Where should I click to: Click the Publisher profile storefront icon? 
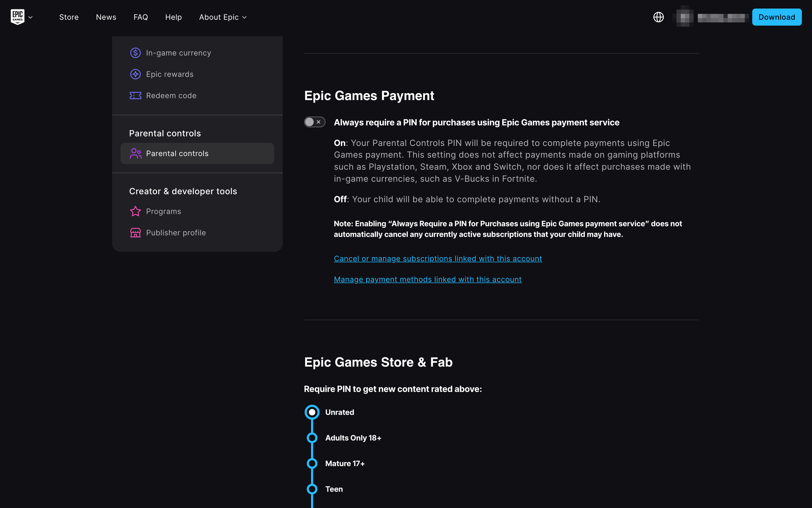click(135, 232)
